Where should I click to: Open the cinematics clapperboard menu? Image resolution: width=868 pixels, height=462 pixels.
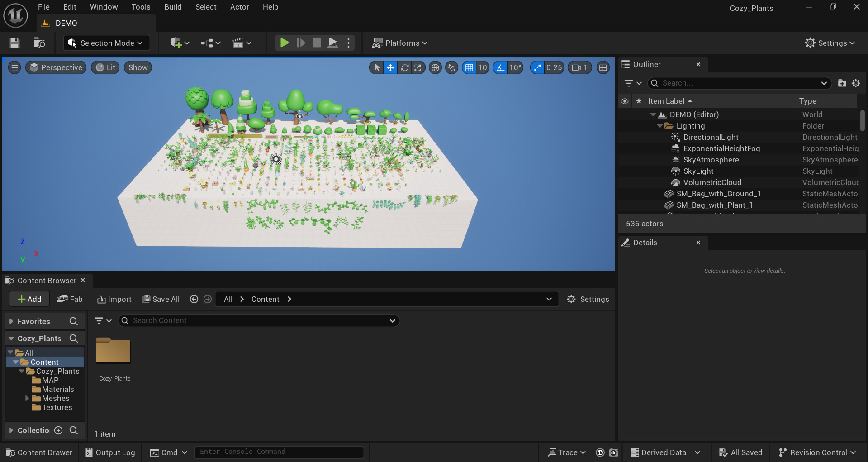pos(242,43)
